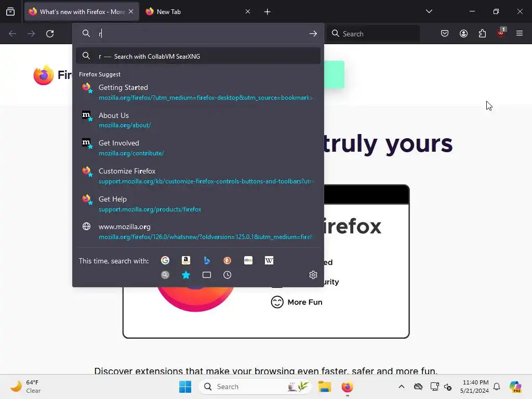The image size is (532, 399).
Task: Open the About Us suggestion
Action: click(x=198, y=120)
